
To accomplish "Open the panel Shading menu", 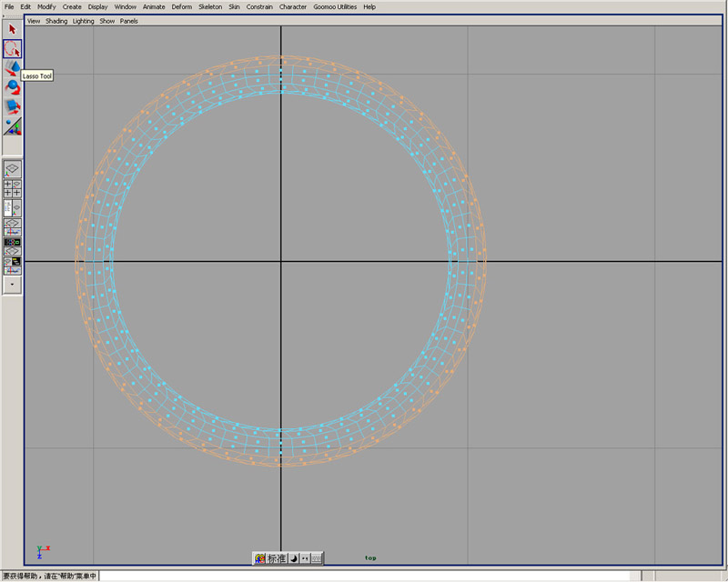I will pos(56,21).
